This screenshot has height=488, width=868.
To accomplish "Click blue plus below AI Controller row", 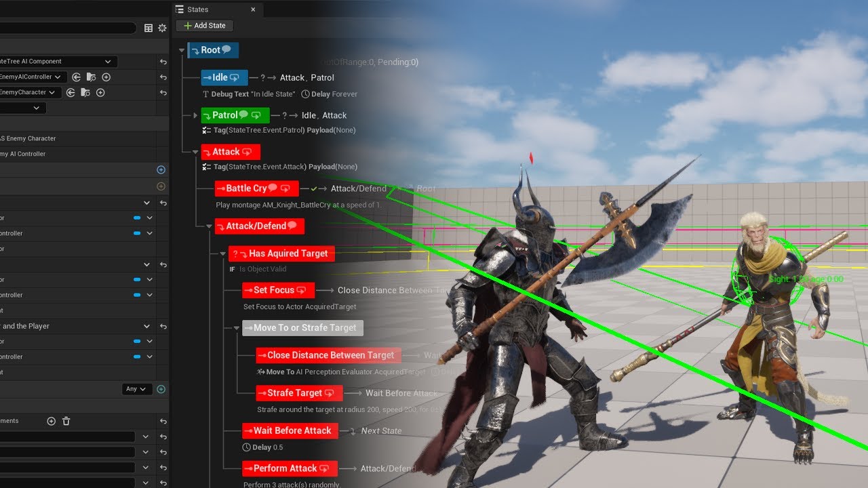I will [x=161, y=169].
